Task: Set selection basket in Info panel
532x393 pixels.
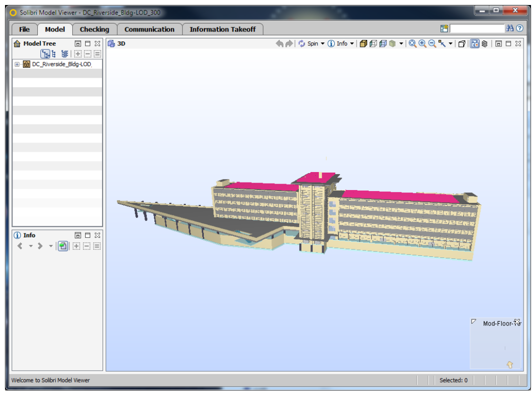Action: 97,246
